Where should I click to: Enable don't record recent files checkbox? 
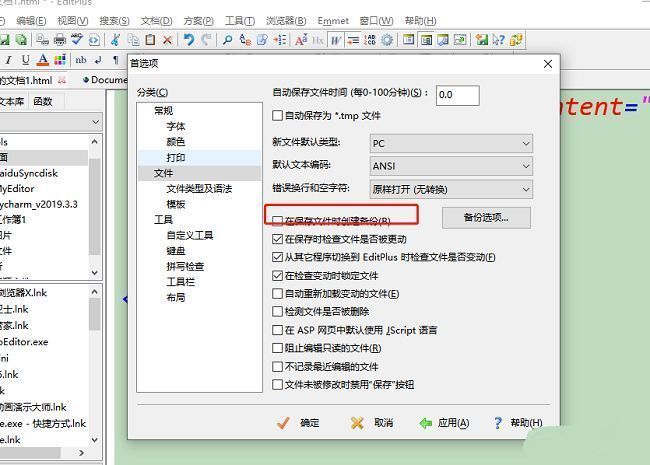(277, 366)
